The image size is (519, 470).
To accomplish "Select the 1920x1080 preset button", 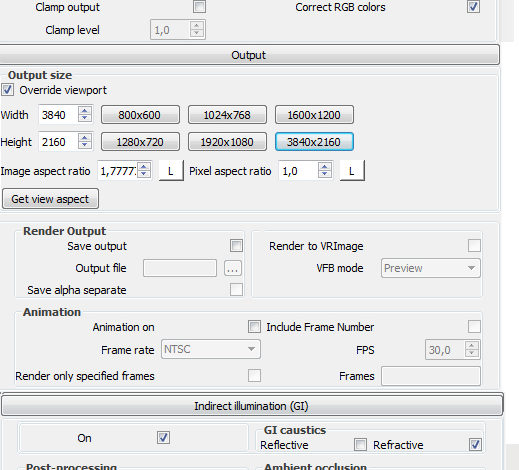I will click(227, 142).
